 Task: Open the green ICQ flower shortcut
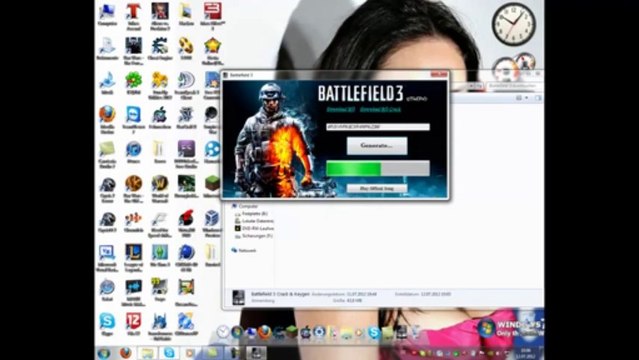pyautogui.click(x=133, y=83)
